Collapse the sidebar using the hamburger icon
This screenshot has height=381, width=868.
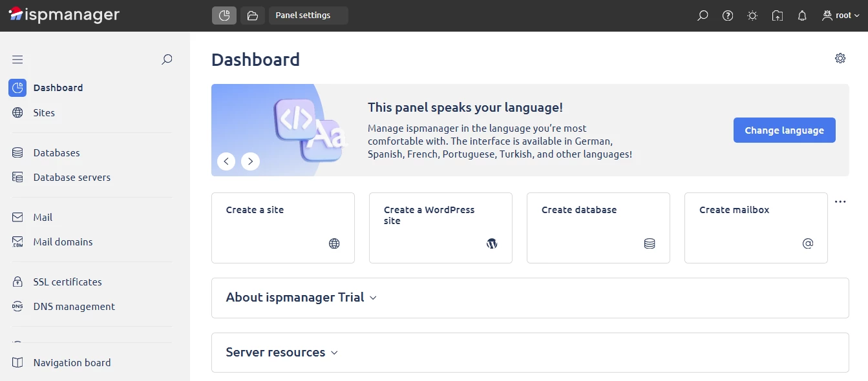click(x=17, y=59)
